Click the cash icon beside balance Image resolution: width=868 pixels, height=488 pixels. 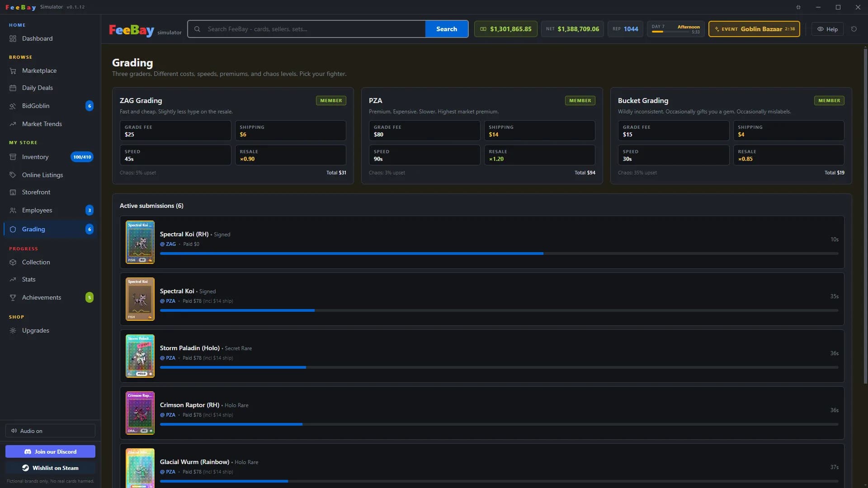point(483,29)
